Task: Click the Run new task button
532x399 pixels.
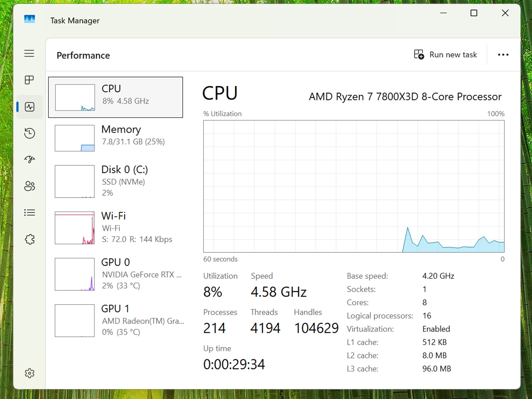Action: click(x=445, y=55)
